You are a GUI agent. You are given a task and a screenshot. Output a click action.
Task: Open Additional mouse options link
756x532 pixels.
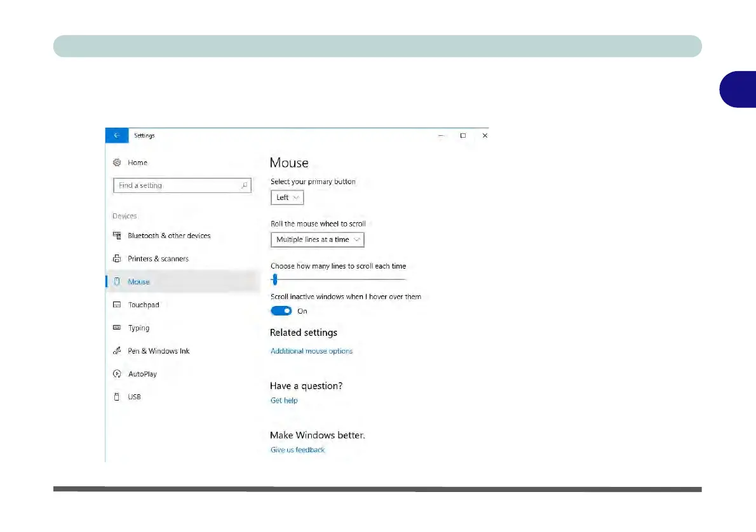311,351
